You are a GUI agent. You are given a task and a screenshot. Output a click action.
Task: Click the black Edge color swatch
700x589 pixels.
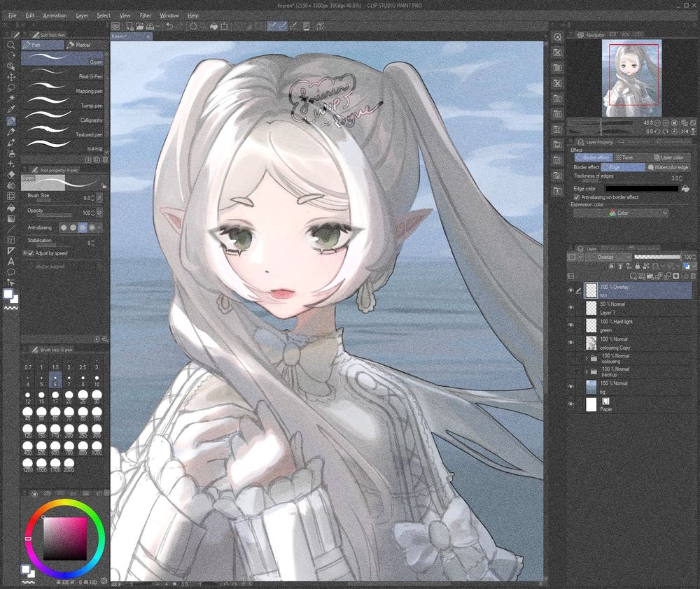pos(641,189)
